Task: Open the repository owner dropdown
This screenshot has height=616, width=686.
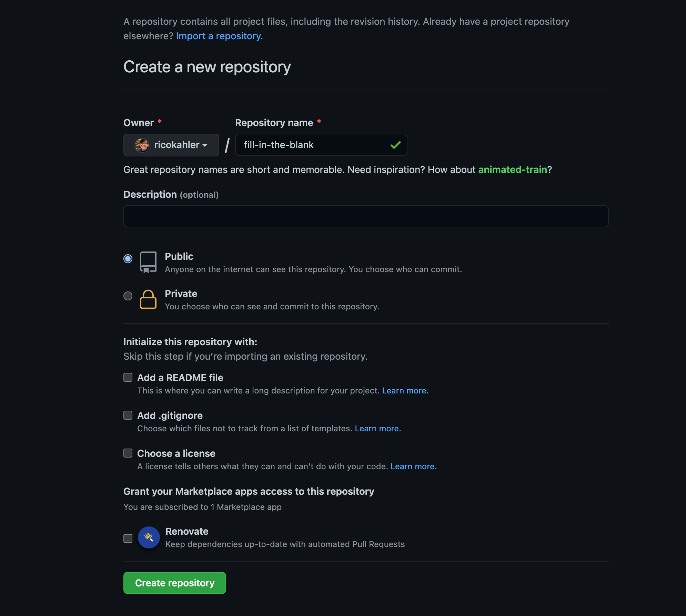Action: point(171,145)
